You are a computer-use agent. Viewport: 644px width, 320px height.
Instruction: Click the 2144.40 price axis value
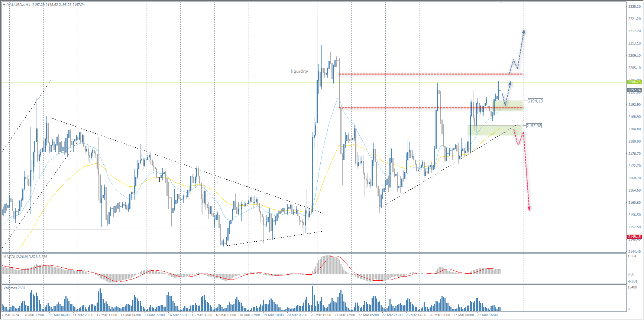click(x=634, y=252)
